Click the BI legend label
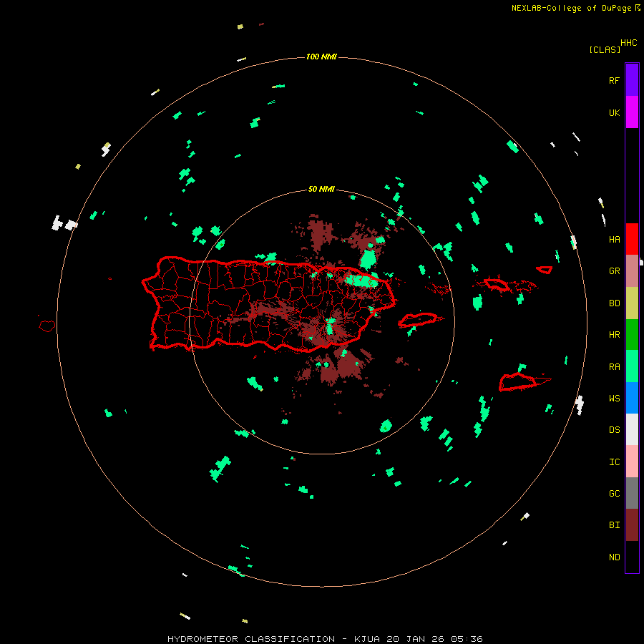The width and height of the screenshot is (644, 644). pos(614,525)
